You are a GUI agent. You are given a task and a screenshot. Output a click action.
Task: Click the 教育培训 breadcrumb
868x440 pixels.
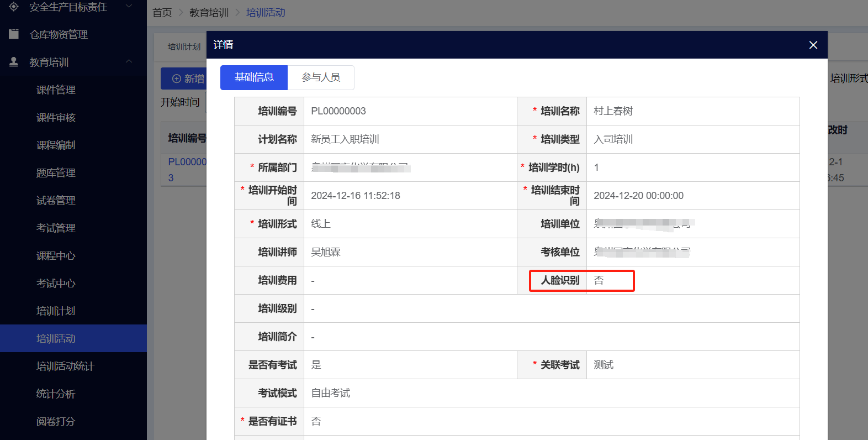click(x=209, y=12)
